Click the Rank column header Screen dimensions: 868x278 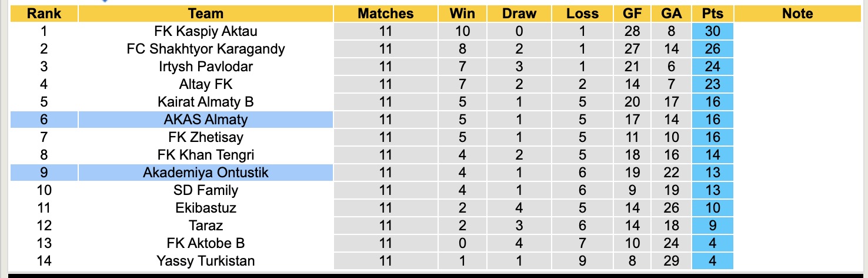tap(44, 14)
